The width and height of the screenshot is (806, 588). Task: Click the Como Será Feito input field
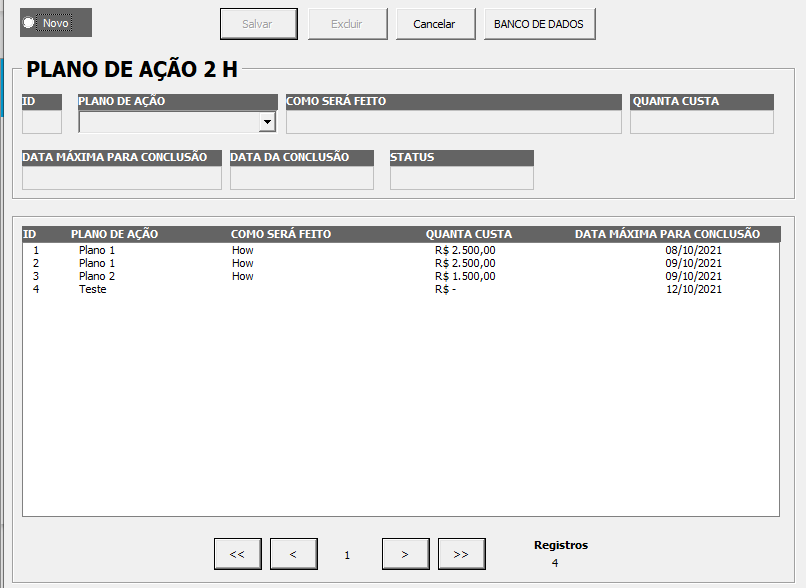tap(454, 122)
